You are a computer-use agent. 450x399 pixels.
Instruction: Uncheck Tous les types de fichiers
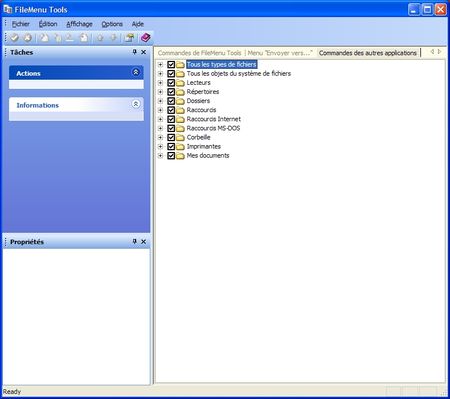(x=171, y=64)
